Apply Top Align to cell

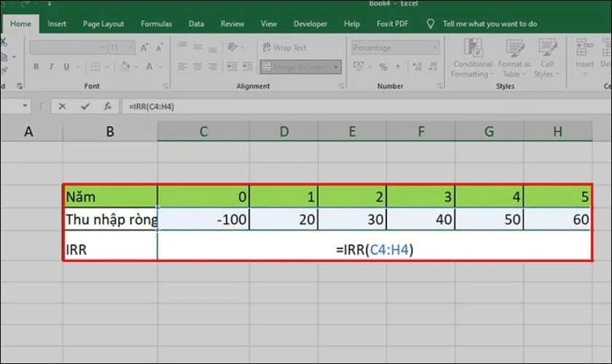[182, 47]
